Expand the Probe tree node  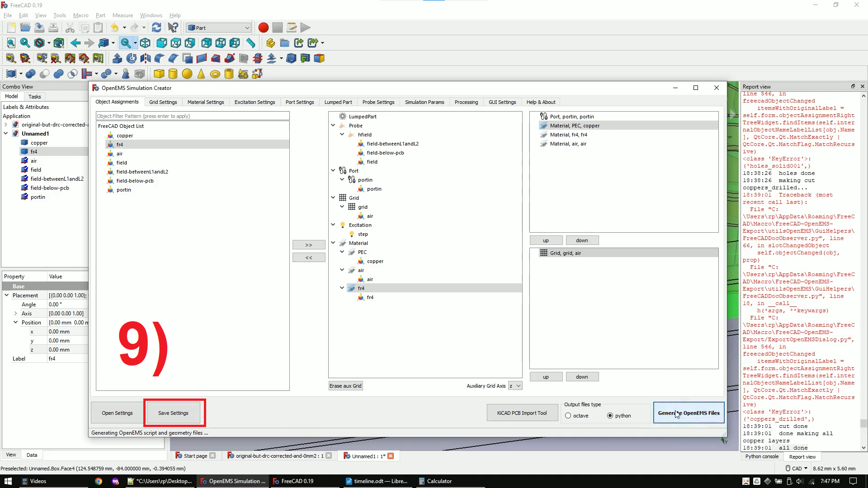(x=333, y=126)
